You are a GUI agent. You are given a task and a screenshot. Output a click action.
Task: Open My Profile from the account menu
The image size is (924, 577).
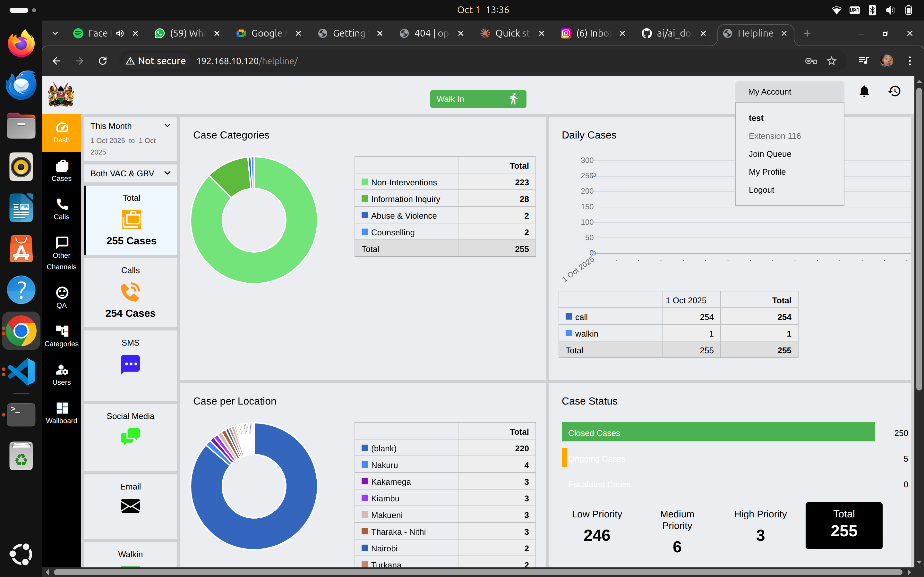tap(767, 172)
